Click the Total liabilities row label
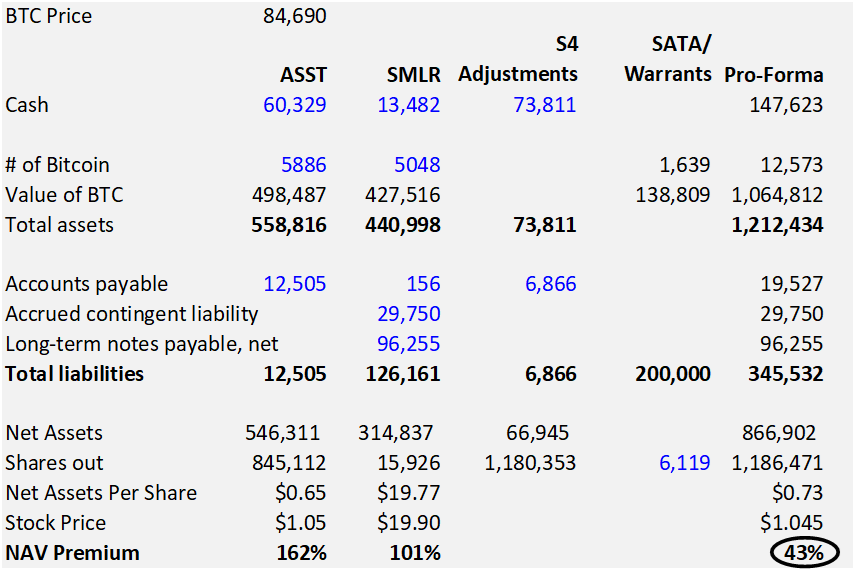Image resolution: width=855 pixels, height=570 pixels. [x=75, y=374]
